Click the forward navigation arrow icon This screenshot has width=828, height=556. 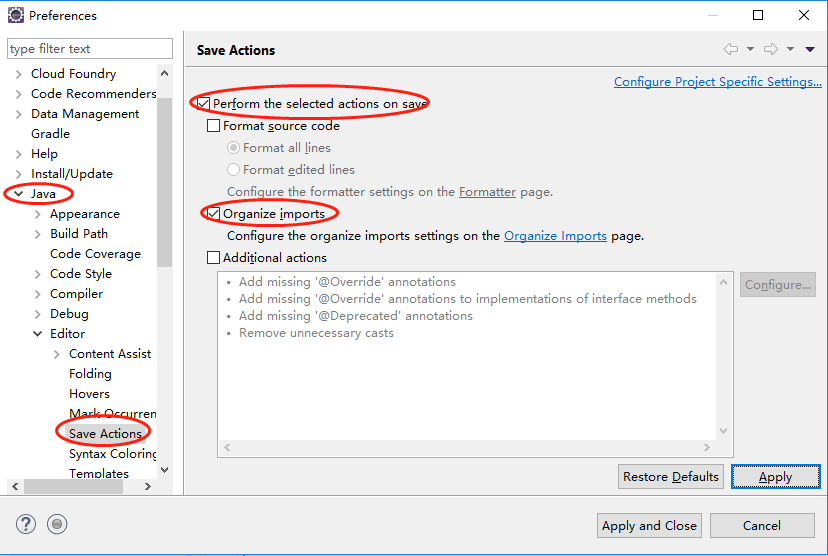click(770, 49)
